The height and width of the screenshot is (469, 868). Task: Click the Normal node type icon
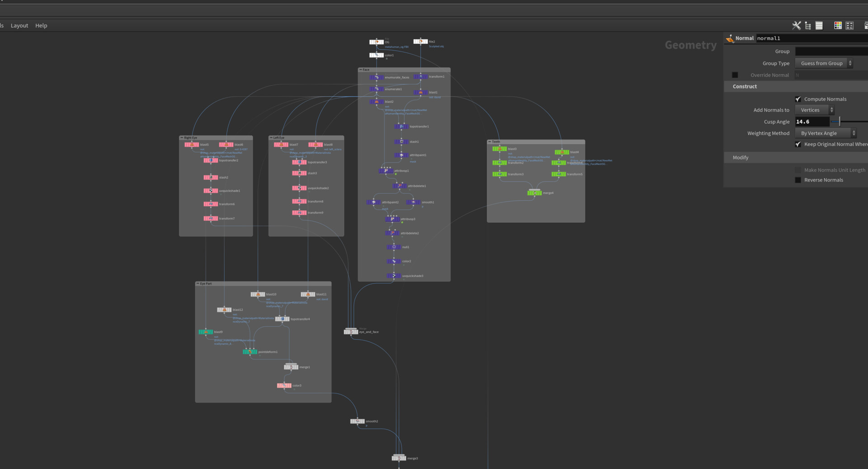(x=730, y=38)
